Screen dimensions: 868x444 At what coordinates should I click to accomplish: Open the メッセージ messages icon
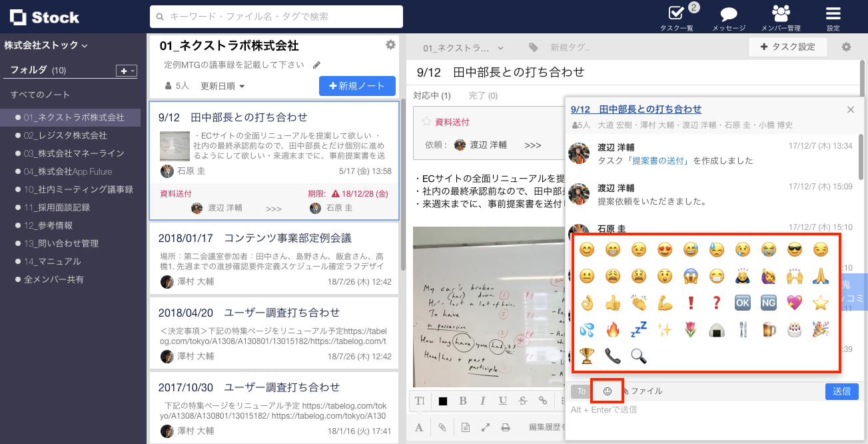coord(729,17)
